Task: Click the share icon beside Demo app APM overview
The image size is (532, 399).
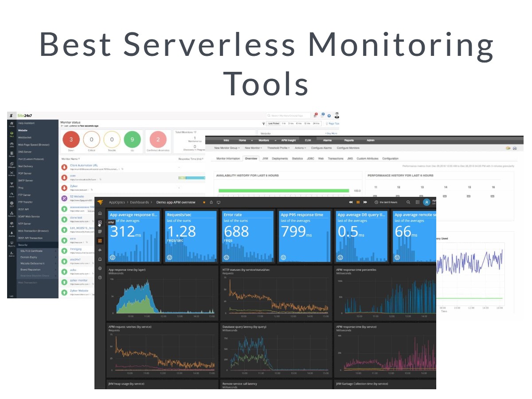Action: coord(211,203)
